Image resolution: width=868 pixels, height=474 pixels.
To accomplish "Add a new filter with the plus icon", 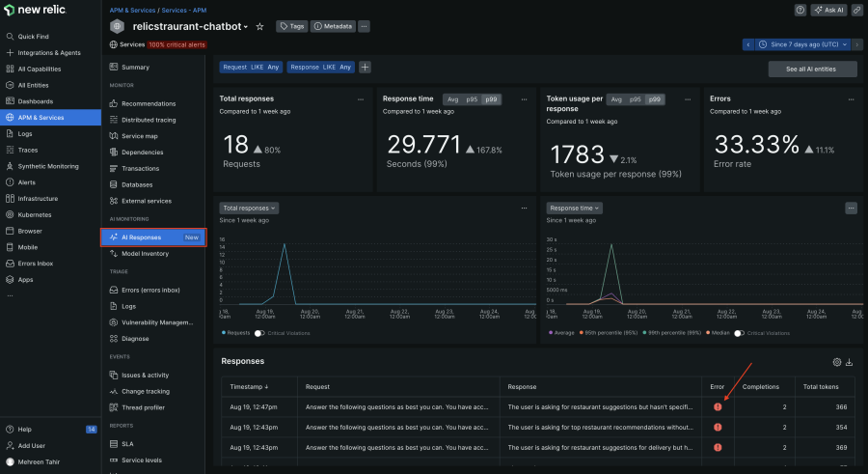I will coord(365,68).
